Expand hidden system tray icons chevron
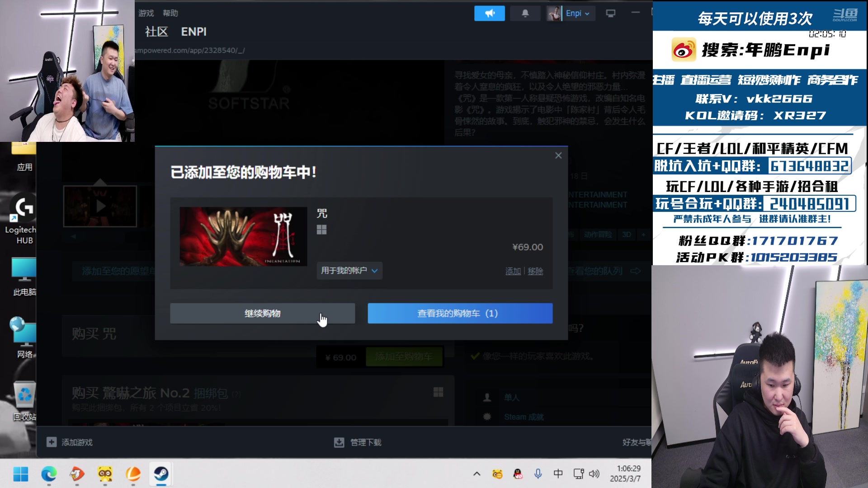Screen dimensions: 868x488 [476, 474]
